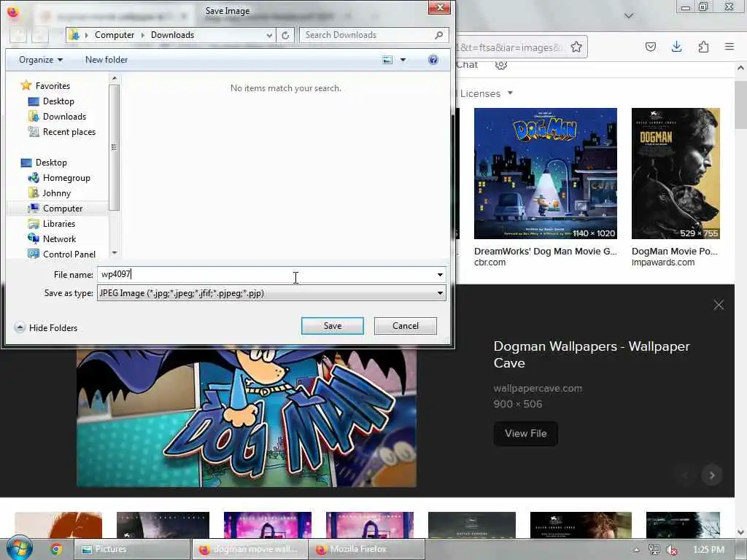747x560 pixels.
Task: Click the dialog help icon
Action: (433, 60)
